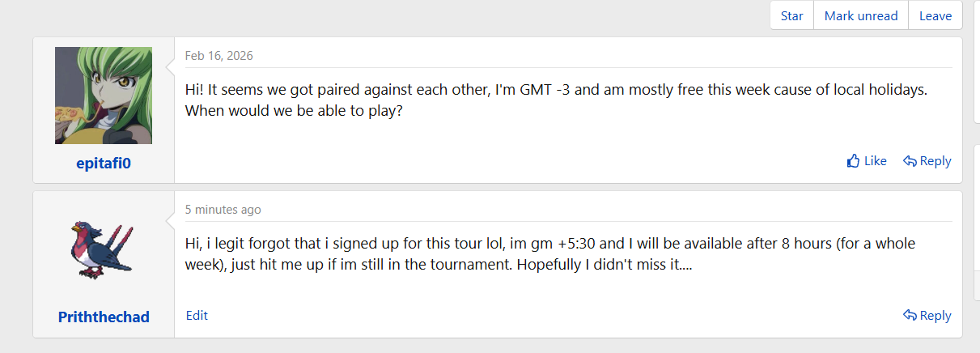Edit Priththechad's message

[197, 316]
